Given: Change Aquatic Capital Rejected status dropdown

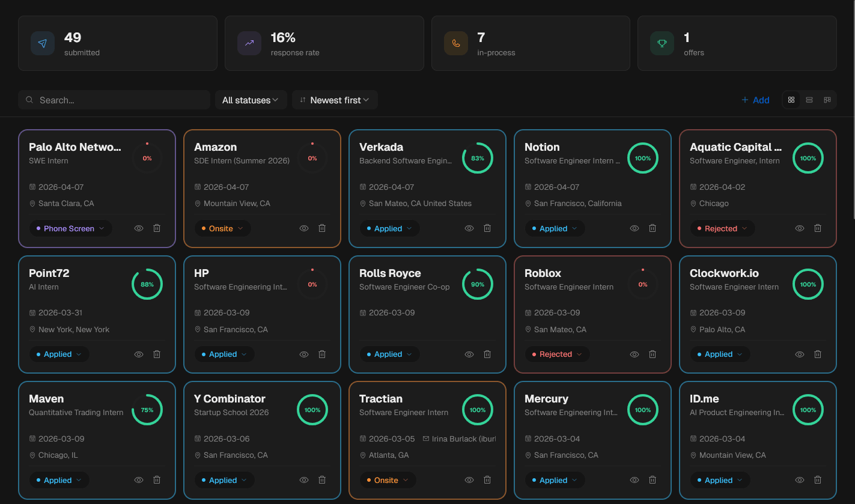Looking at the screenshot, I should [x=723, y=228].
